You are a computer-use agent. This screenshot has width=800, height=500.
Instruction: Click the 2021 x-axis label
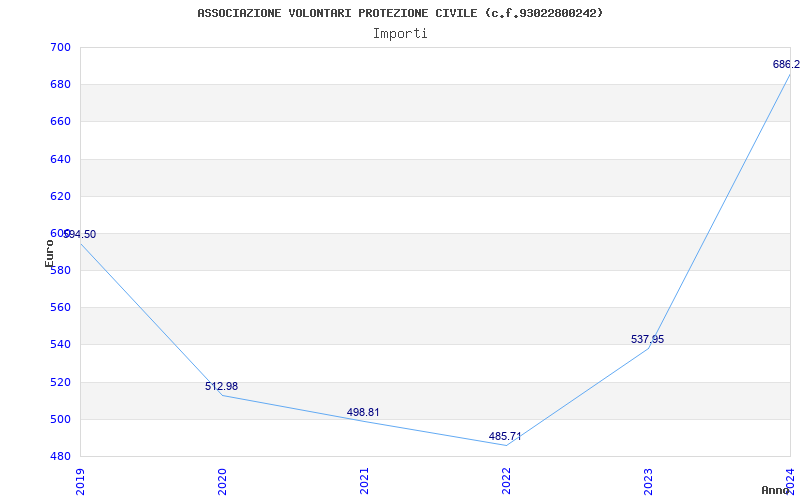[x=364, y=482]
